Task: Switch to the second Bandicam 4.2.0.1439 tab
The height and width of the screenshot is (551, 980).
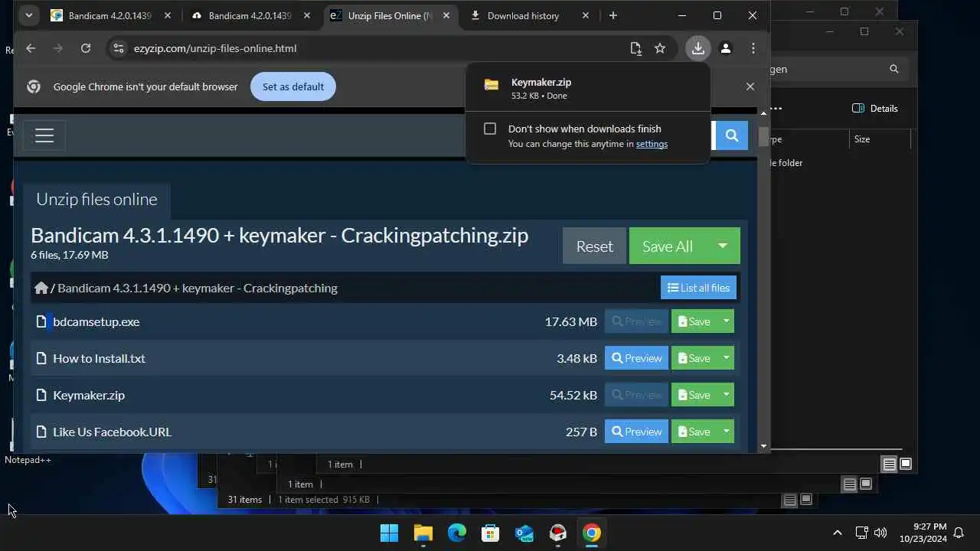Action: (x=250, y=15)
